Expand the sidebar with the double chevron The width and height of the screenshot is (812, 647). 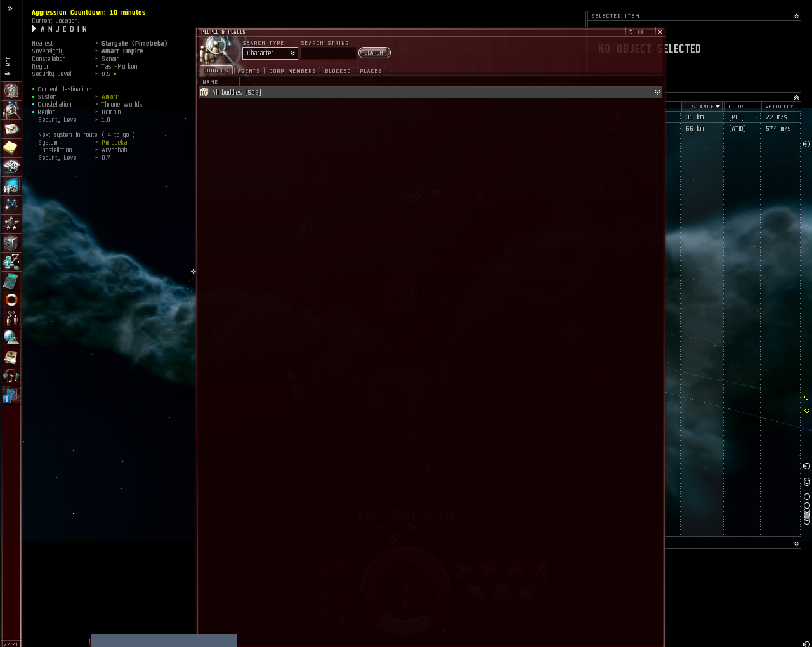point(10,9)
